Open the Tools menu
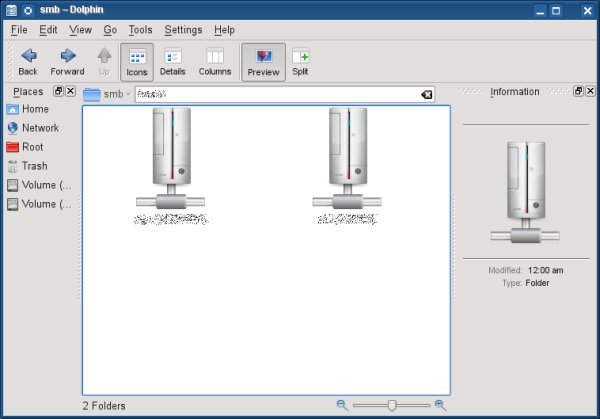Image resolution: width=600 pixels, height=419 pixels. [141, 30]
